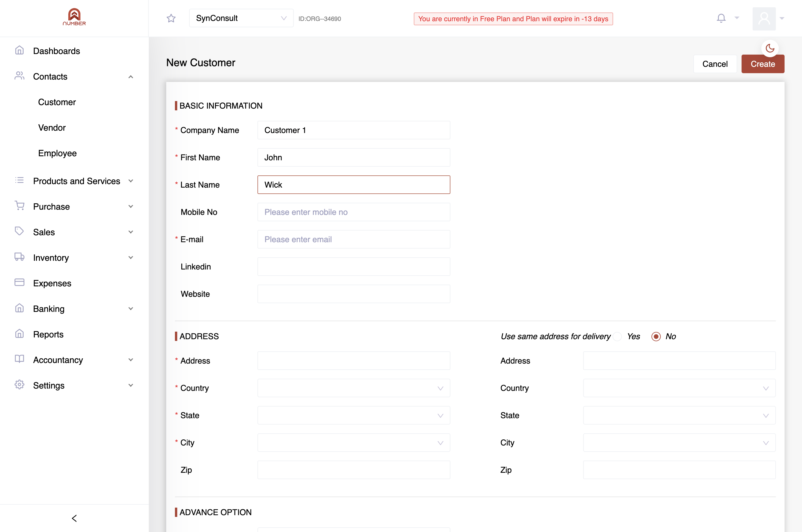Expand the Inventory menu chevron

[x=131, y=258]
